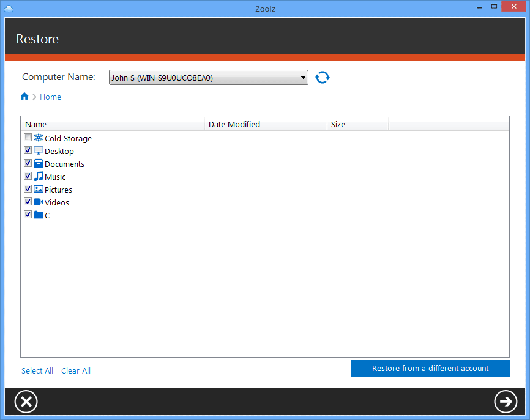
Task: Click Clear All
Action: [75, 370]
